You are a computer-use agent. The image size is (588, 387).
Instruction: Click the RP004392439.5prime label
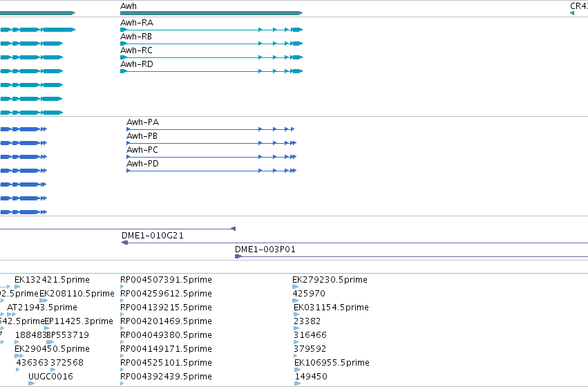tap(166, 377)
